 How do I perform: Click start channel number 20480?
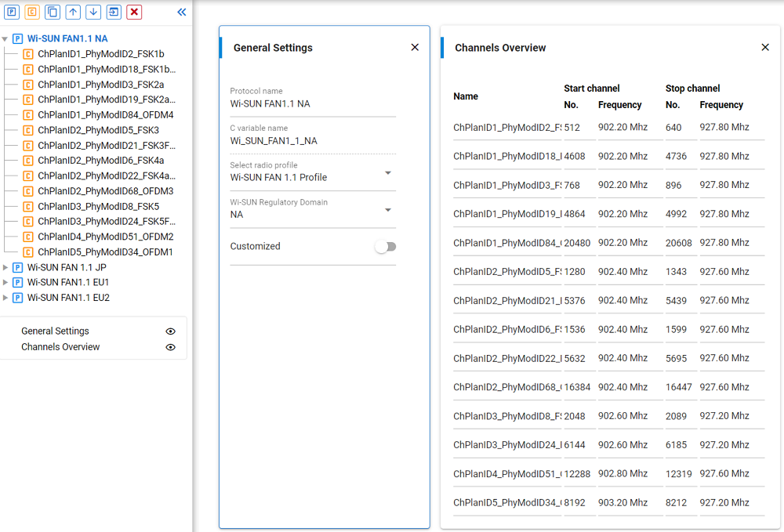click(577, 243)
